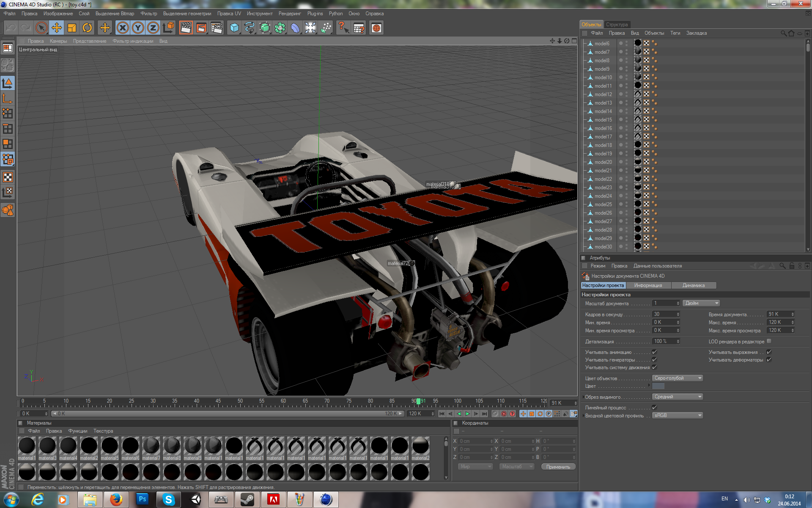Screen dimensions: 812x508
Task: Open Обрез видимого Средний dropdown
Action: [x=678, y=397]
